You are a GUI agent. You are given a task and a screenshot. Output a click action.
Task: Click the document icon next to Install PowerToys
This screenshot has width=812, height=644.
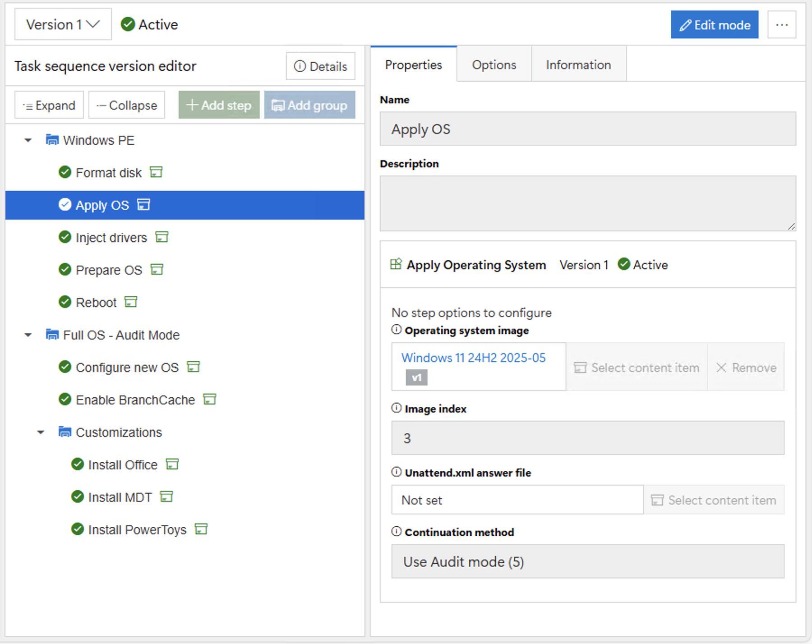click(x=201, y=529)
